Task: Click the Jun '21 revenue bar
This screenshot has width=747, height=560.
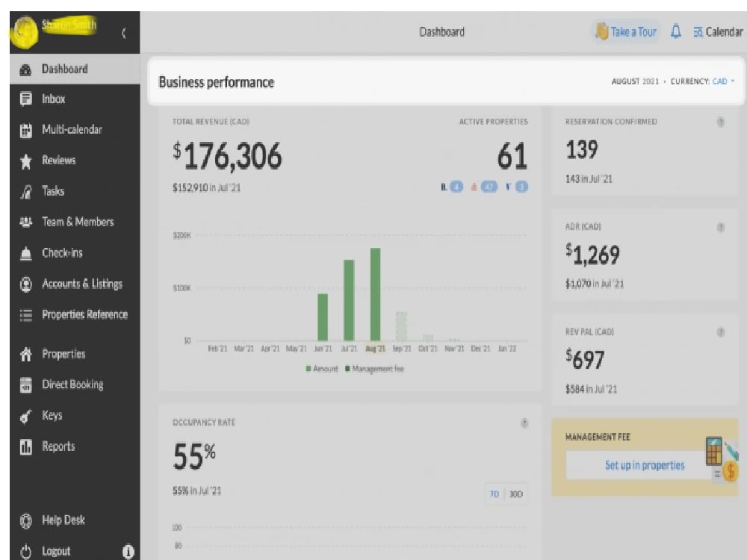Action: tap(323, 317)
